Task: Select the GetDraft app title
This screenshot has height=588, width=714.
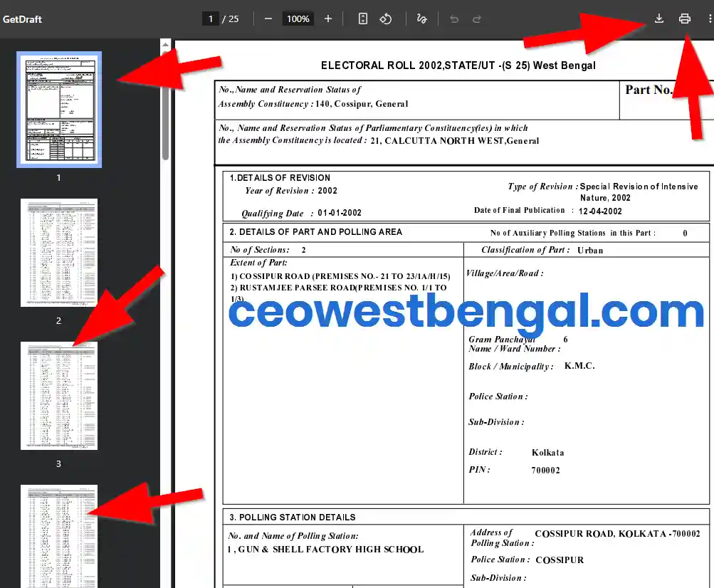Action: tap(22, 19)
